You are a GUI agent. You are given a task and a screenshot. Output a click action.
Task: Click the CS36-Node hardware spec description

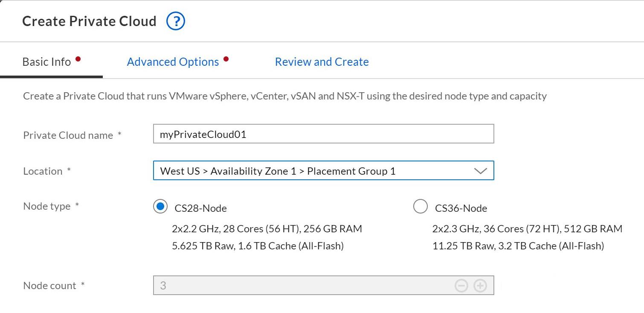pos(527,237)
